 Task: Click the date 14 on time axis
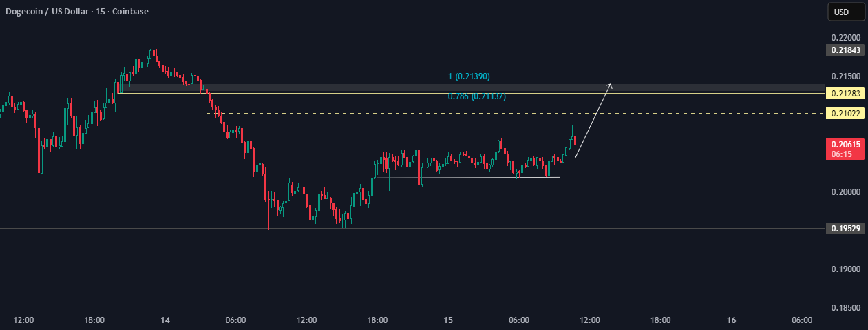pyautogui.click(x=165, y=320)
